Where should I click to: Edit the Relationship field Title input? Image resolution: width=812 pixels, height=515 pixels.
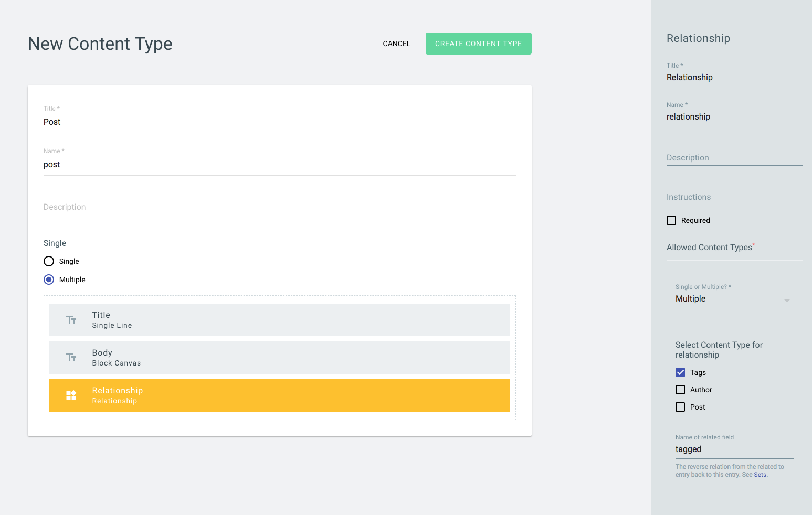735,78
